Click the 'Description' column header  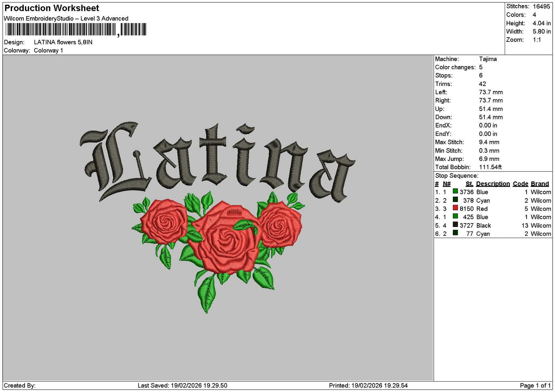(493, 184)
